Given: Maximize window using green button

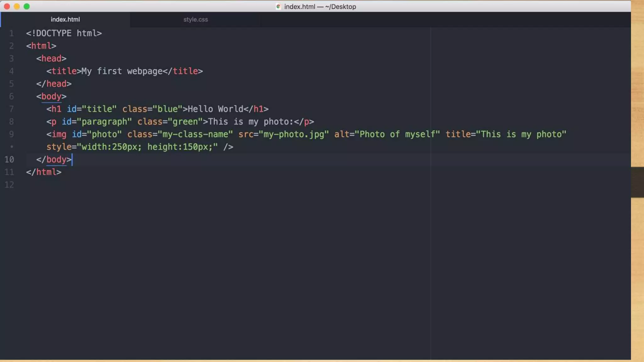Looking at the screenshot, I should tap(27, 6).
